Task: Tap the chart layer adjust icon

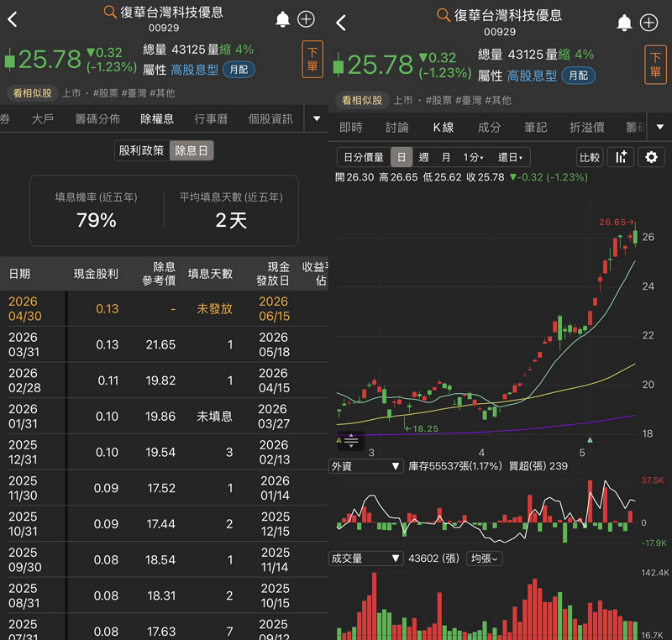Action: click(351, 441)
